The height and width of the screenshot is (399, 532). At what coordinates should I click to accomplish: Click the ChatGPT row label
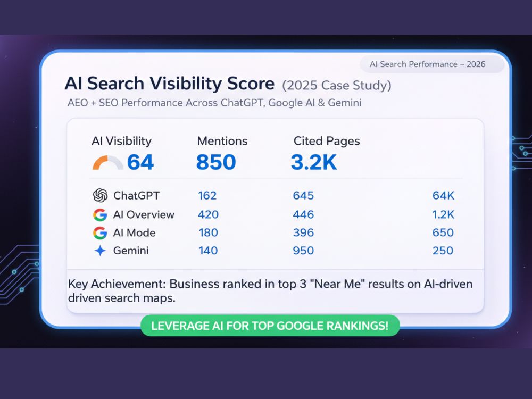pos(136,196)
